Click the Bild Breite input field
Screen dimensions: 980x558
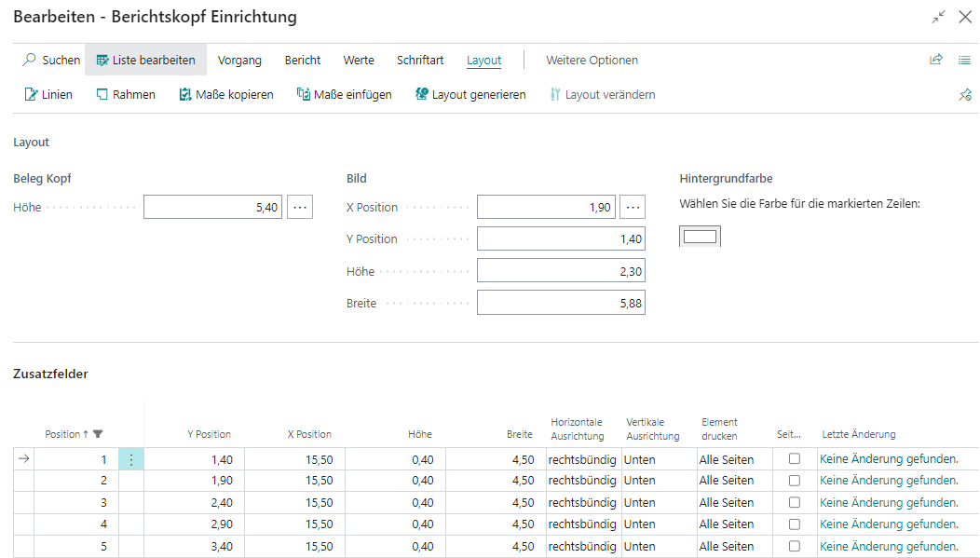[x=561, y=302]
